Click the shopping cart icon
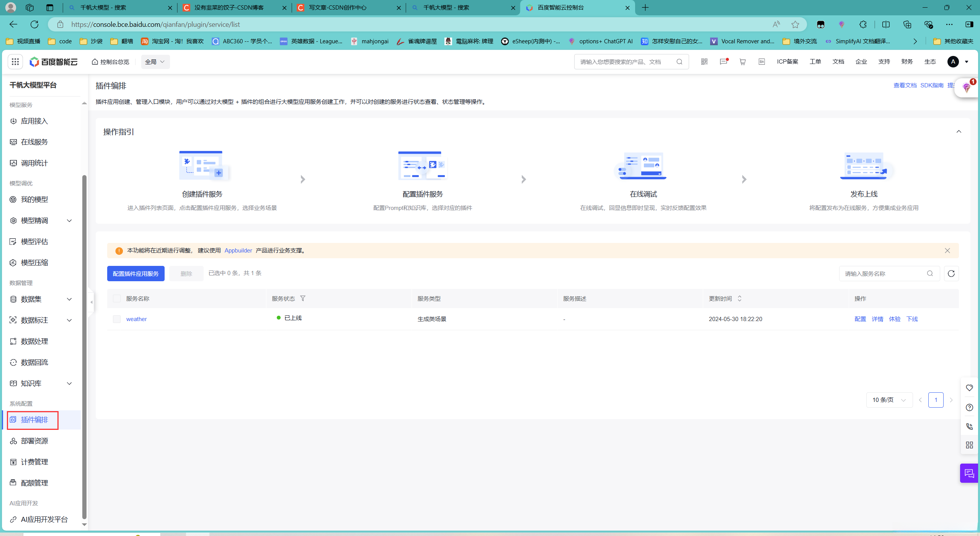Image resolution: width=980 pixels, height=536 pixels. coord(742,62)
